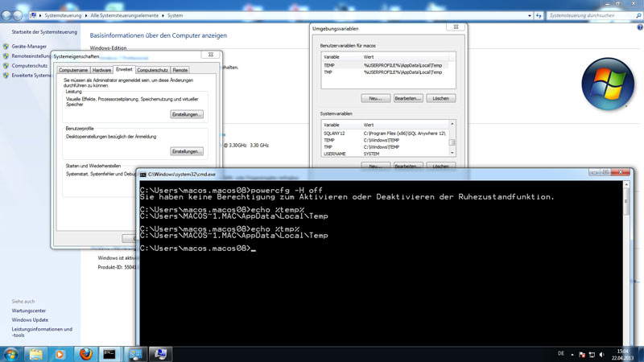This screenshot has width=644, height=362.
Task: Click Einstellungen button under Leistung
Action: pos(187,114)
